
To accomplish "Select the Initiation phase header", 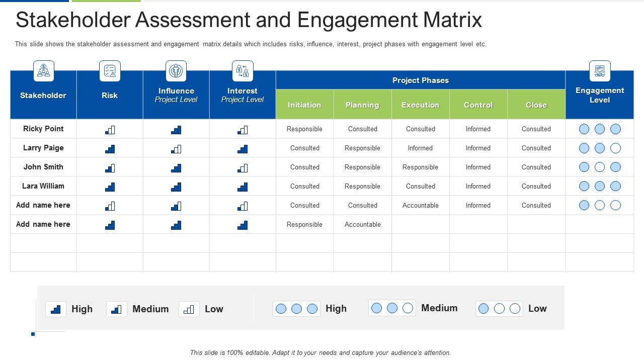I will (304, 105).
